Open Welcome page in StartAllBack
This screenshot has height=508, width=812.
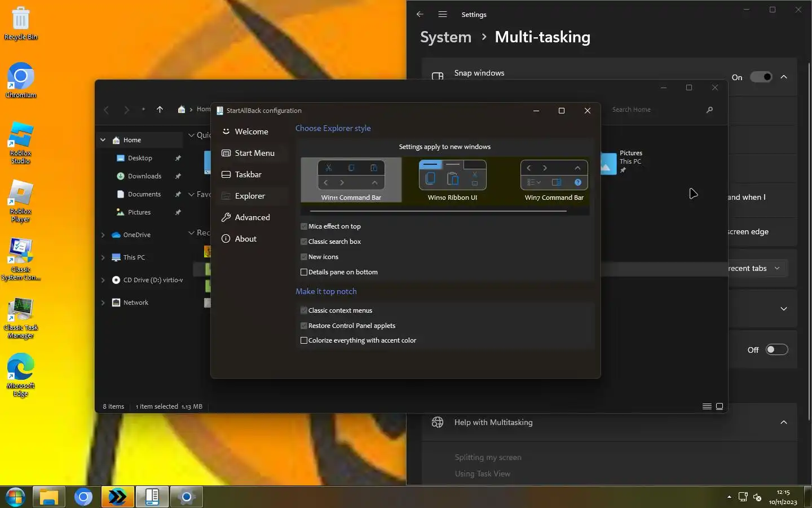252,132
